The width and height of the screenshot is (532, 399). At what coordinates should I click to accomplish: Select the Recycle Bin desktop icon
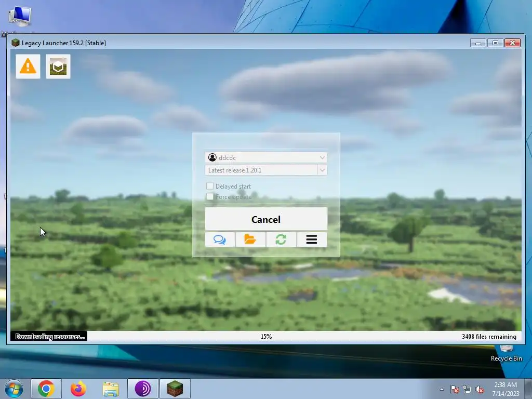[x=506, y=353]
